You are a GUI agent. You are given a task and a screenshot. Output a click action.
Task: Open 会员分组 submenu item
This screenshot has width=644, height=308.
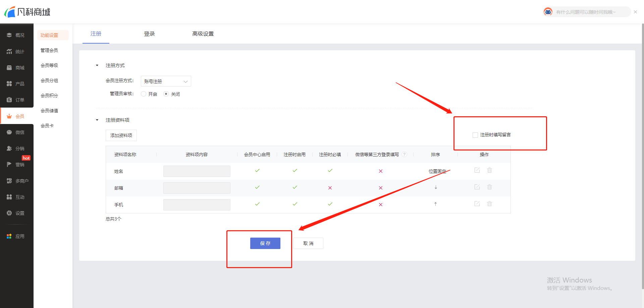[x=49, y=80]
